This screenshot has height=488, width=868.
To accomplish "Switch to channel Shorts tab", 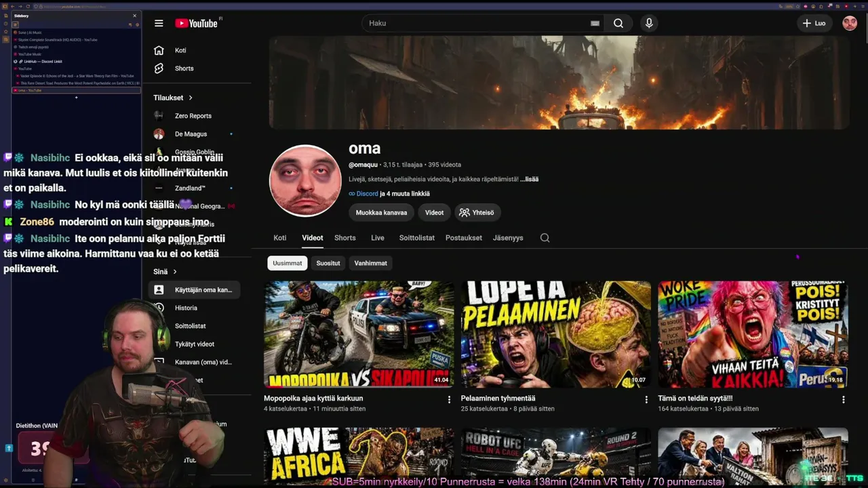I will tap(345, 238).
